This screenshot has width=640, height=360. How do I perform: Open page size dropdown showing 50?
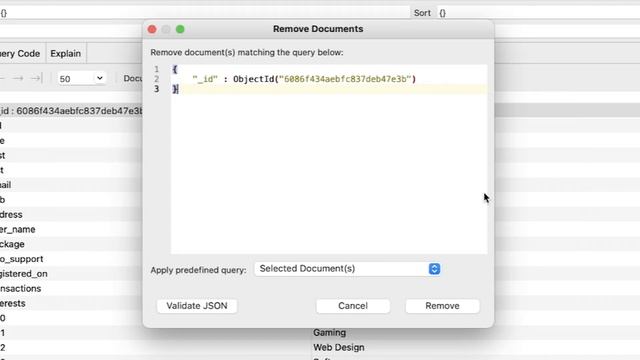pyautogui.click(x=81, y=78)
